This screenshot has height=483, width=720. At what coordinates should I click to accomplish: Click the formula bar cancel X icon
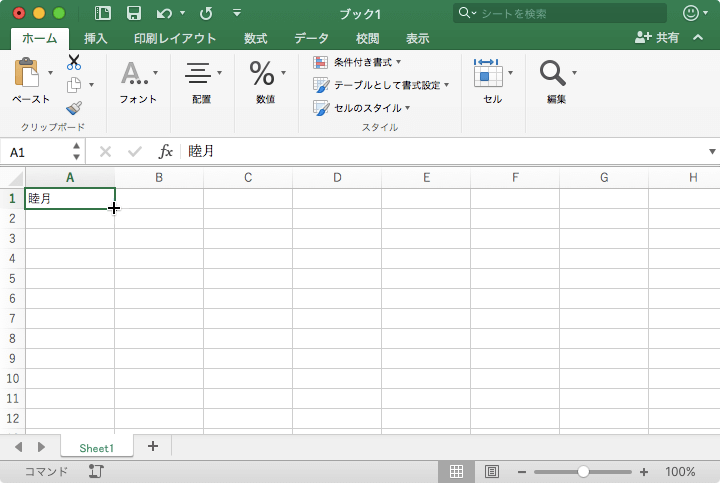coord(105,152)
